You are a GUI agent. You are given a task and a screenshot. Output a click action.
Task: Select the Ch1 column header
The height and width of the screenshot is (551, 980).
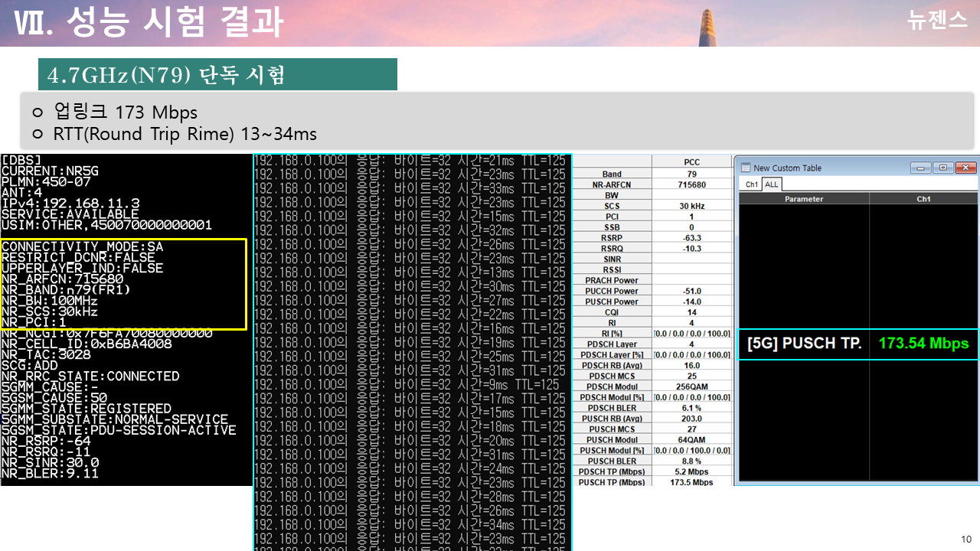pos(923,198)
